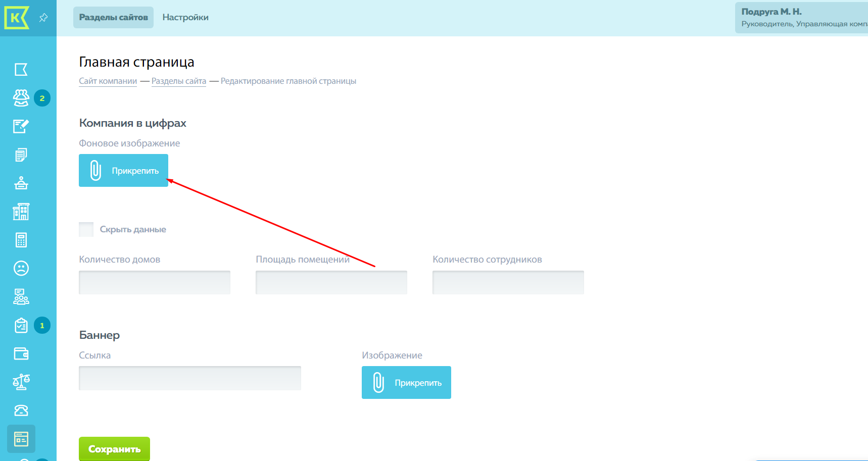Click the 'Количество домов' input field
Viewport: 868px width, 461px height.
click(155, 282)
